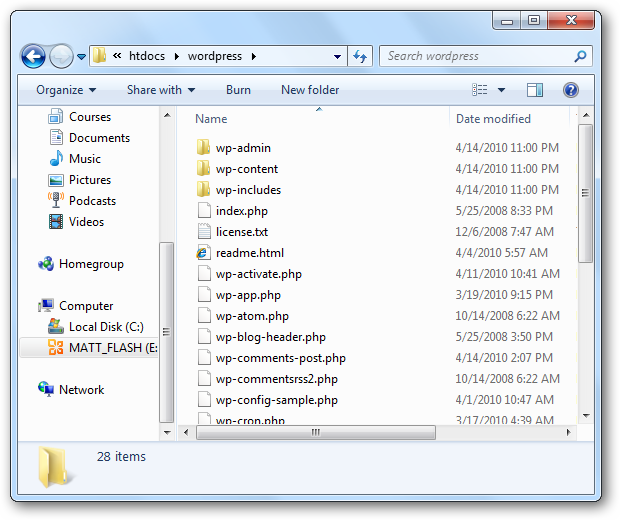The height and width of the screenshot is (520, 620).
Task: Click the navigation pane scrollbar thumb
Action: point(167,332)
